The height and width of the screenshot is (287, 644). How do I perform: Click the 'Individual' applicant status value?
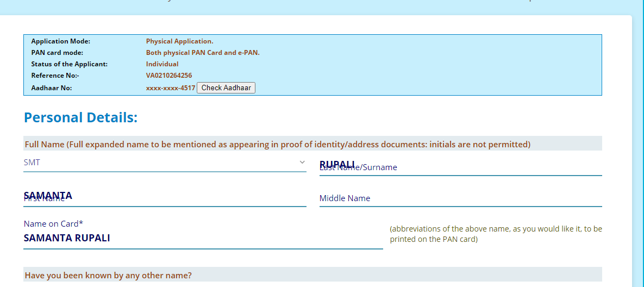[x=162, y=64]
